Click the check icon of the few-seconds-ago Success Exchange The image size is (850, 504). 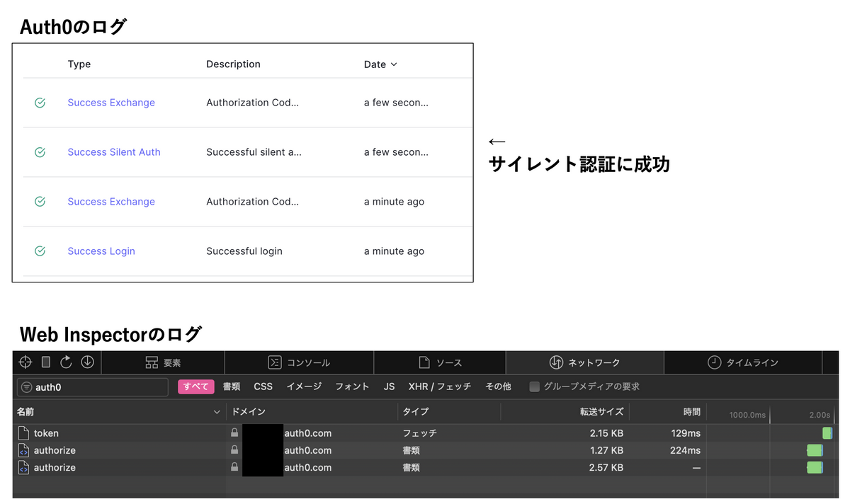coord(40,103)
